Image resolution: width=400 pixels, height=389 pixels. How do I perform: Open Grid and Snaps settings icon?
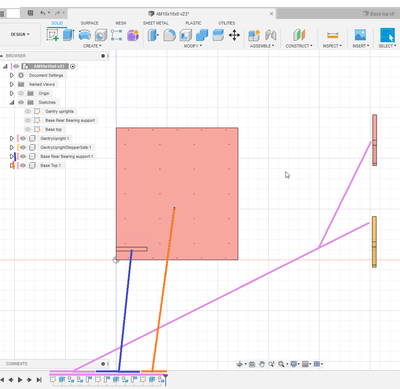[305, 364]
